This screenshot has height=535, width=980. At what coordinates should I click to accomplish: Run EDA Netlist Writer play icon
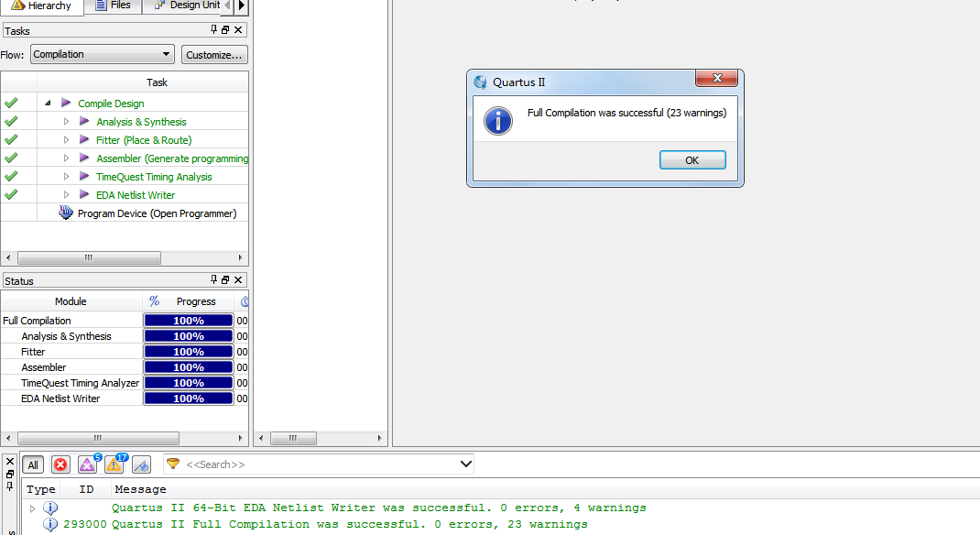click(84, 194)
